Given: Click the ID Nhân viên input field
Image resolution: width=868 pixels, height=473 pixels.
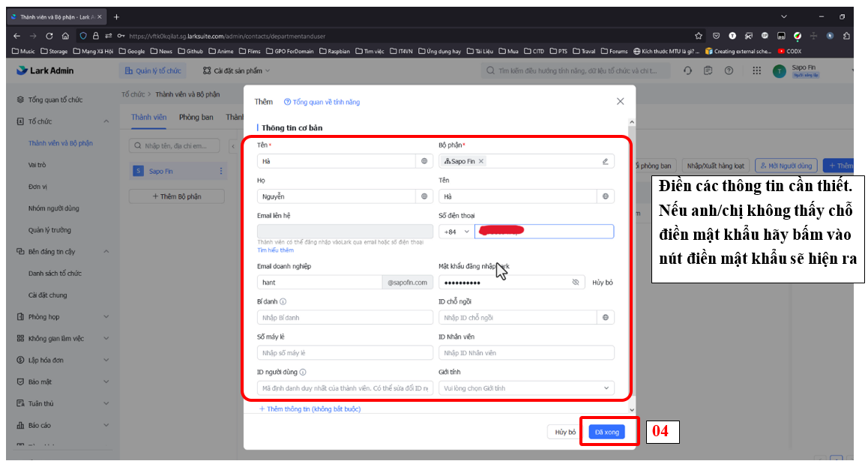Looking at the screenshot, I should click(526, 353).
